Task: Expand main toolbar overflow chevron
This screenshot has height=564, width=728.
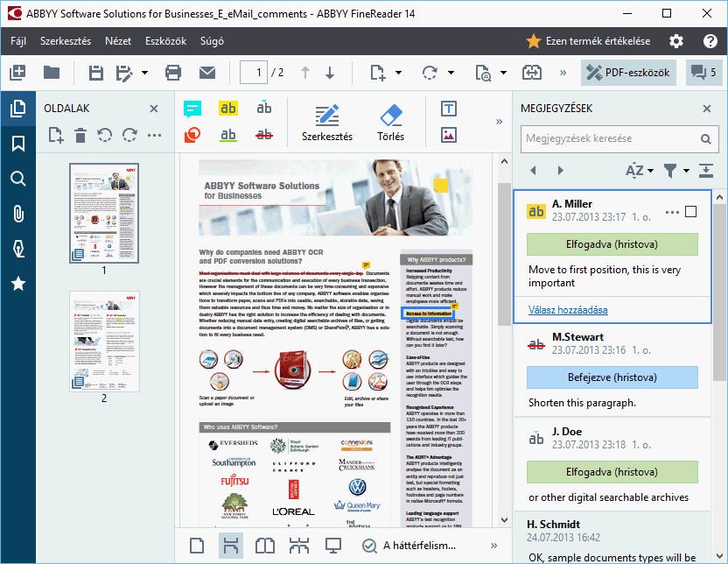Action: click(563, 73)
